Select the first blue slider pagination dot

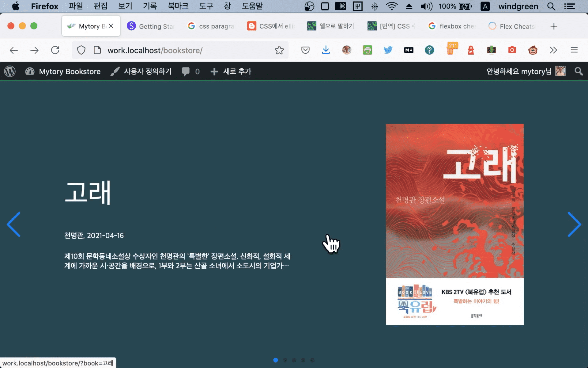pos(276,360)
